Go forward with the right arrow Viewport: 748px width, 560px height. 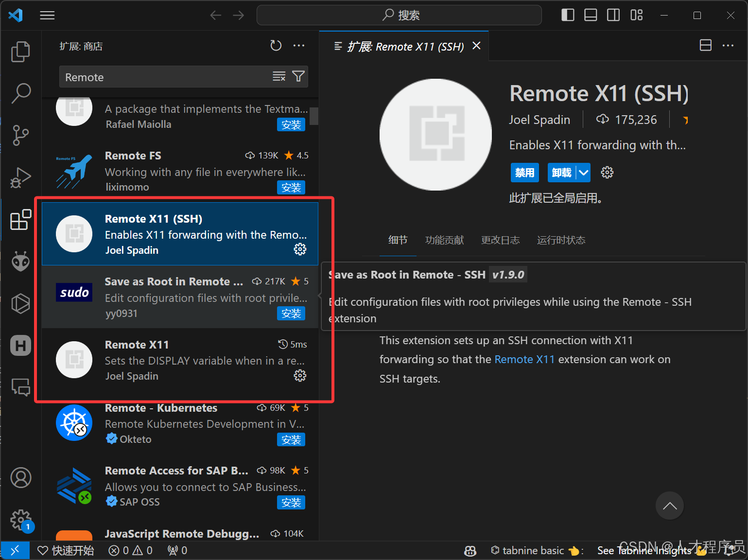(238, 16)
